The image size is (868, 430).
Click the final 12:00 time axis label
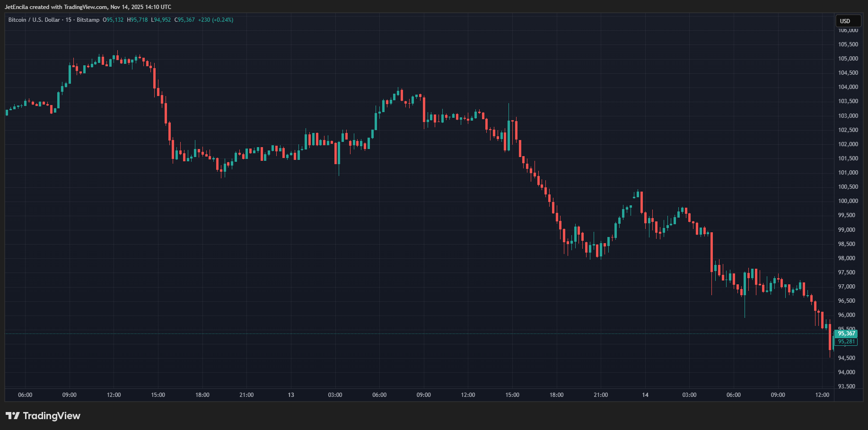(x=822, y=395)
